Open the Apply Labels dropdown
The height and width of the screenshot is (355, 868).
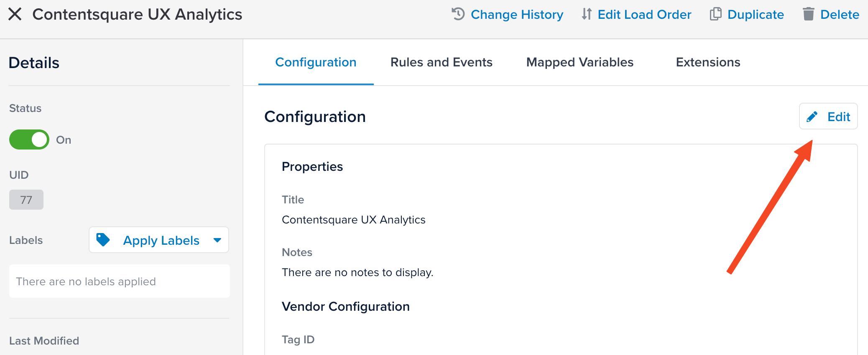coord(159,240)
